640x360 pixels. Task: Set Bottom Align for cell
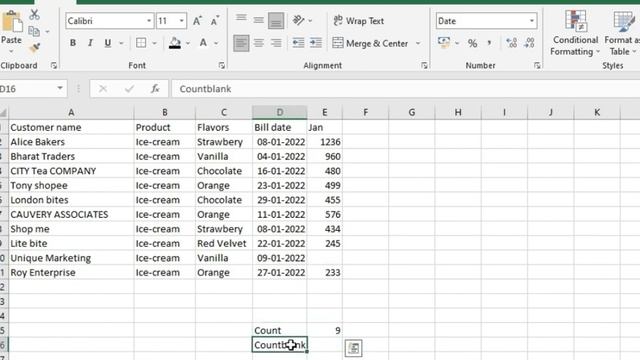(x=276, y=20)
